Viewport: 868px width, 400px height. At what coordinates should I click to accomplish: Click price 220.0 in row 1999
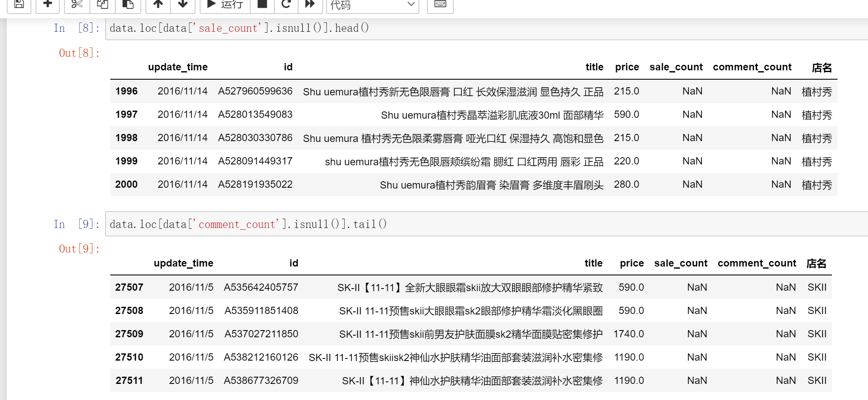click(626, 161)
